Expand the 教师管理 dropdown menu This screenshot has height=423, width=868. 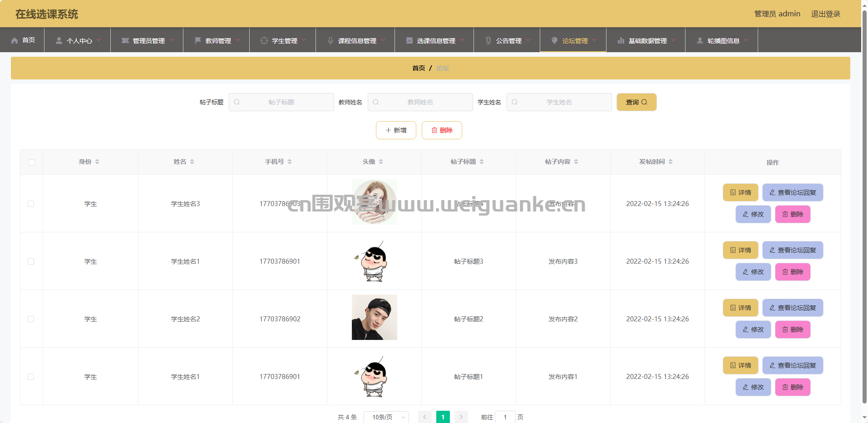[217, 40]
